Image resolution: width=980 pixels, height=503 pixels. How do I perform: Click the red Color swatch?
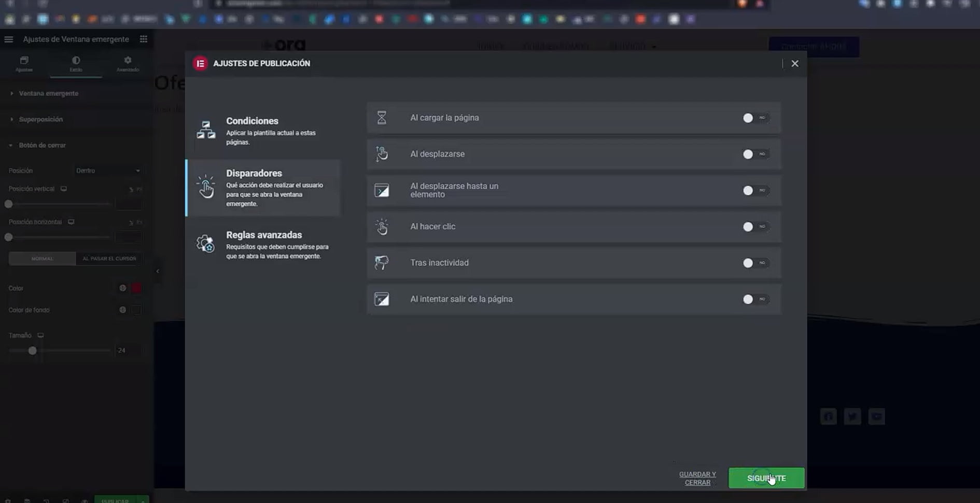click(x=136, y=288)
